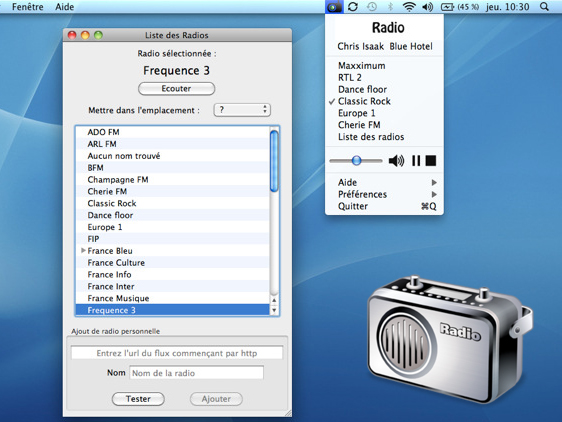Click the radio list scrollbar thumb
The width and height of the screenshot is (562, 422).
pyautogui.click(x=274, y=161)
